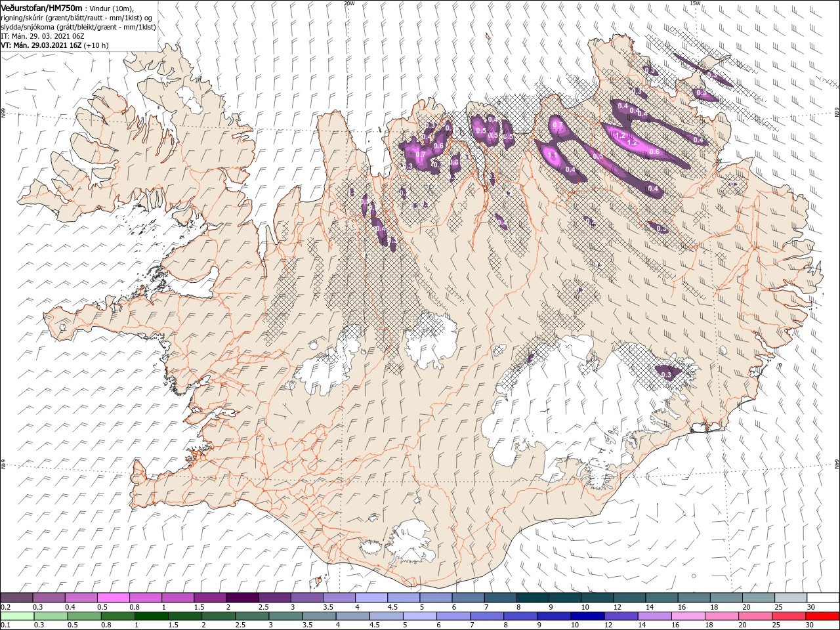Select the light grey 25 swatch in the upper legend row
This screenshot has width=840, height=630.
click(790, 598)
